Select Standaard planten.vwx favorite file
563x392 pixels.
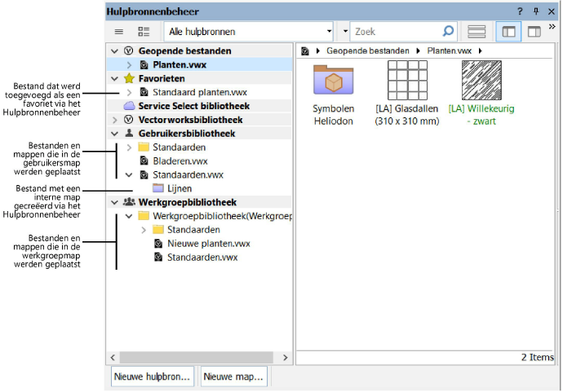pos(200,93)
